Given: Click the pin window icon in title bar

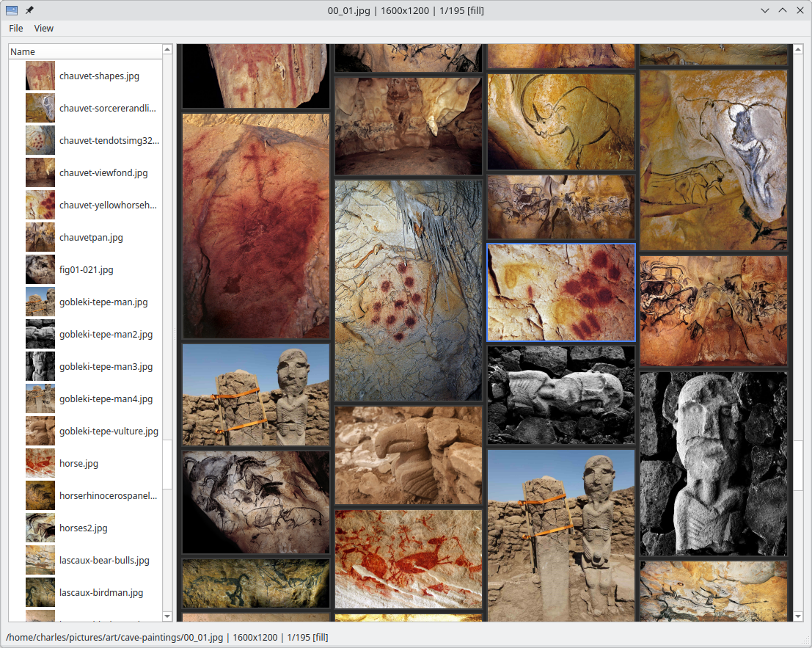Looking at the screenshot, I should 29,10.
